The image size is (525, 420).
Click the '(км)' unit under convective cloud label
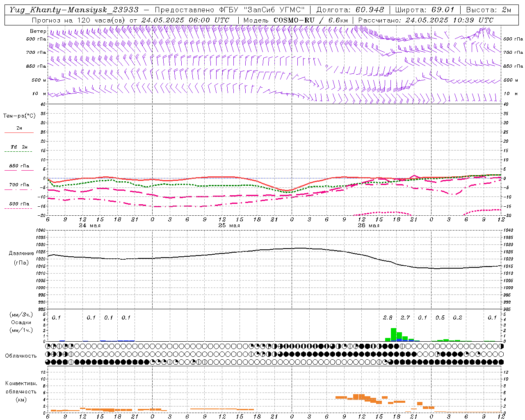(x=21, y=399)
